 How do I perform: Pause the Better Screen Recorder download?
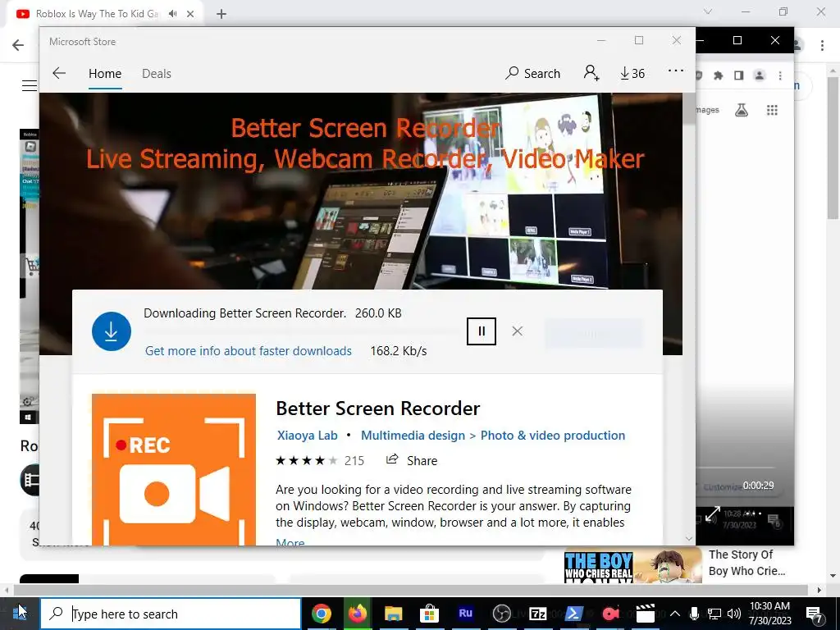point(481,331)
